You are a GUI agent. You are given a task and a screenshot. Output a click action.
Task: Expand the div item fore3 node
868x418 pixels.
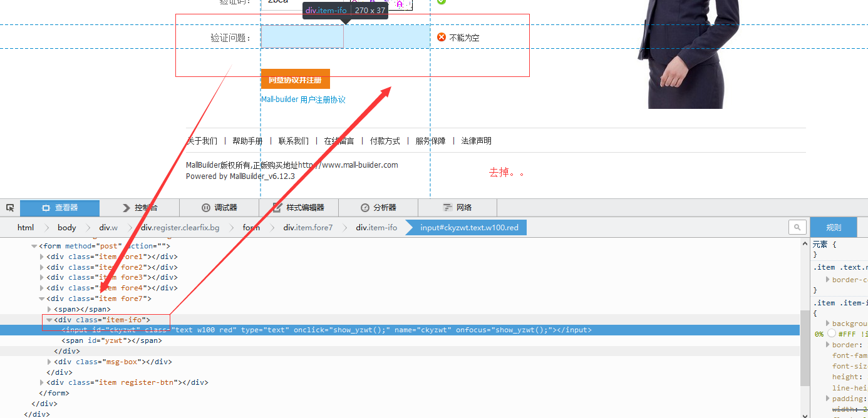[x=42, y=277]
